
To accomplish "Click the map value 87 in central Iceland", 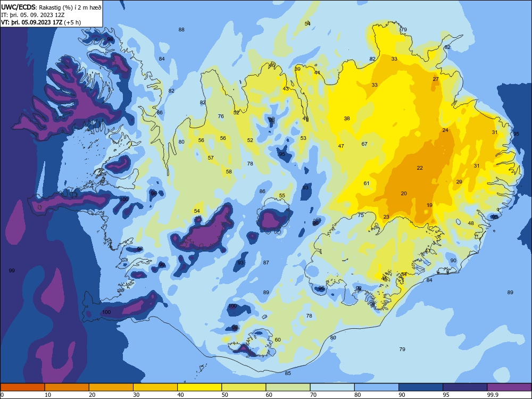I will pos(266,263).
